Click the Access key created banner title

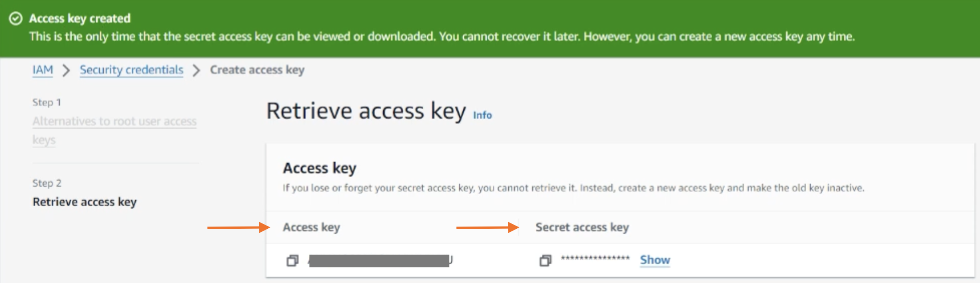[80, 19]
